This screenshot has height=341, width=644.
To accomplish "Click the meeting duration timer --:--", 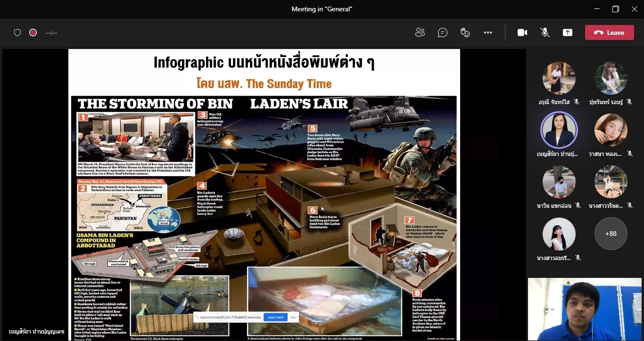I will 51,33.
